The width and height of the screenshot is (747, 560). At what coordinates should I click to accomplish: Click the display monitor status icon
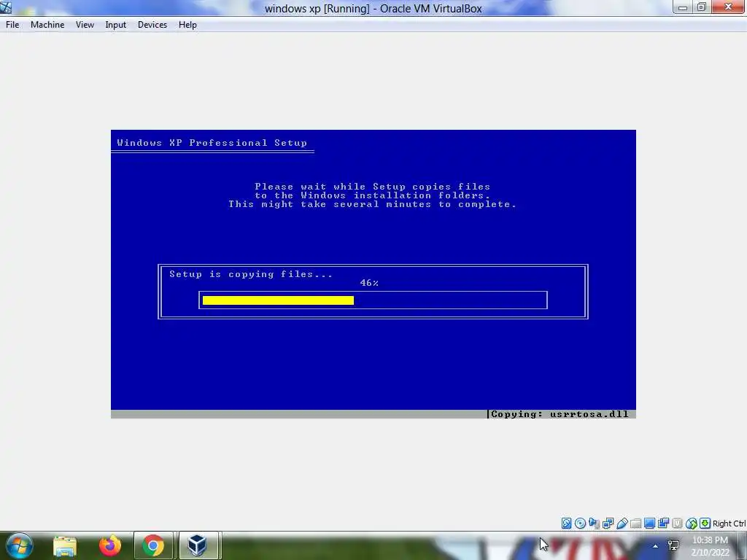(x=649, y=524)
